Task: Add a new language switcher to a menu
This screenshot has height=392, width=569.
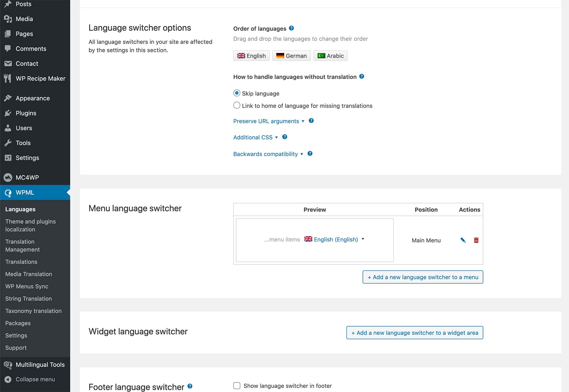Action: coord(423,277)
